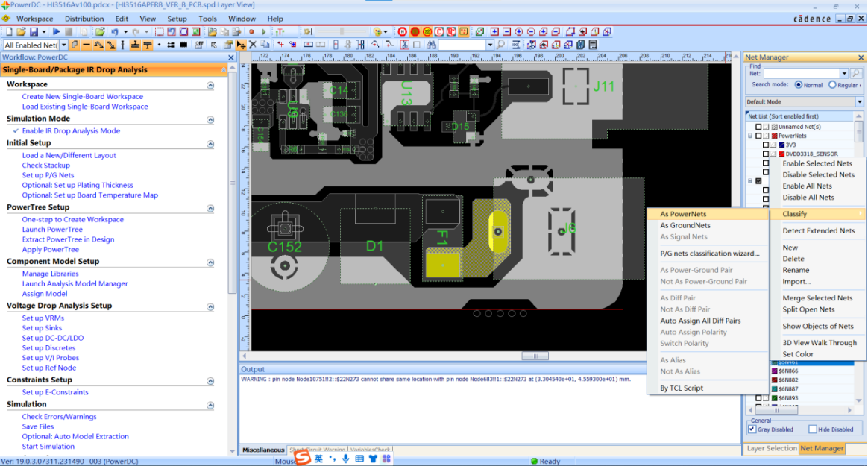Collapse the Constraints Setup section
The width and height of the screenshot is (868, 466).
[210, 381]
